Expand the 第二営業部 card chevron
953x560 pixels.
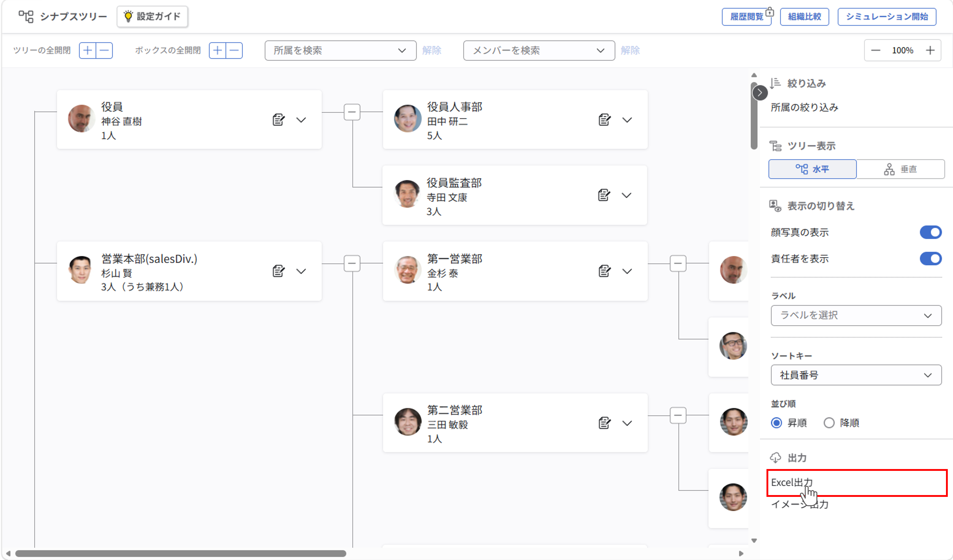[x=627, y=423]
